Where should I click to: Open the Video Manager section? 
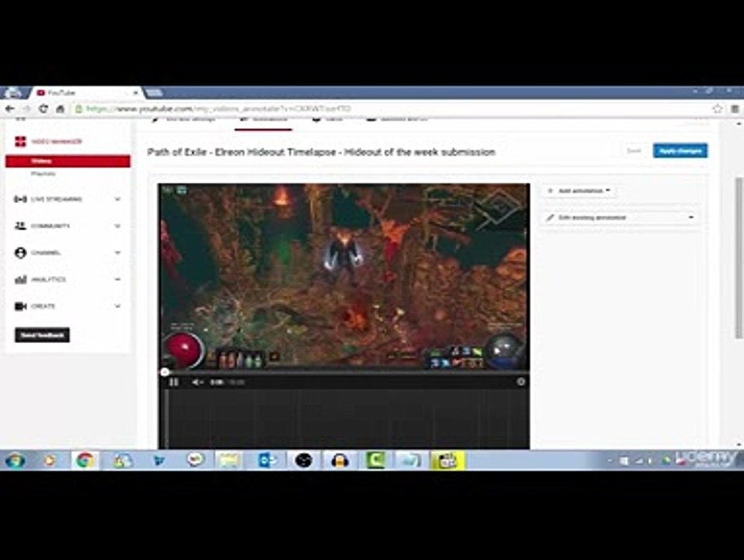(57, 142)
